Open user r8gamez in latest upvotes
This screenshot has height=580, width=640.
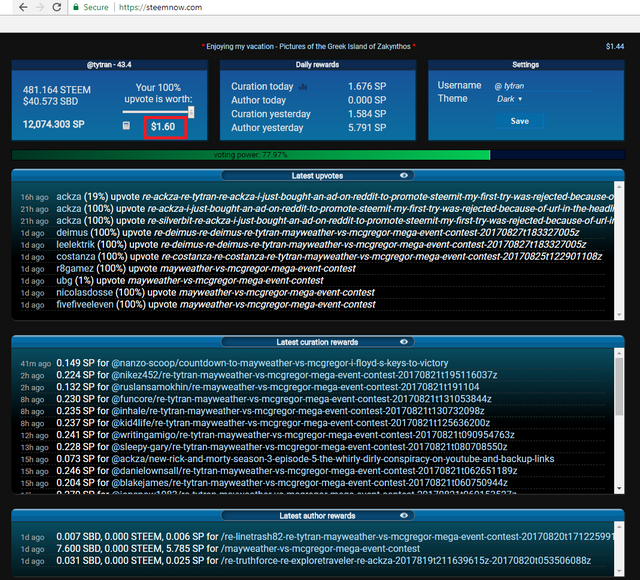pyautogui.click(x=75, y=268)
